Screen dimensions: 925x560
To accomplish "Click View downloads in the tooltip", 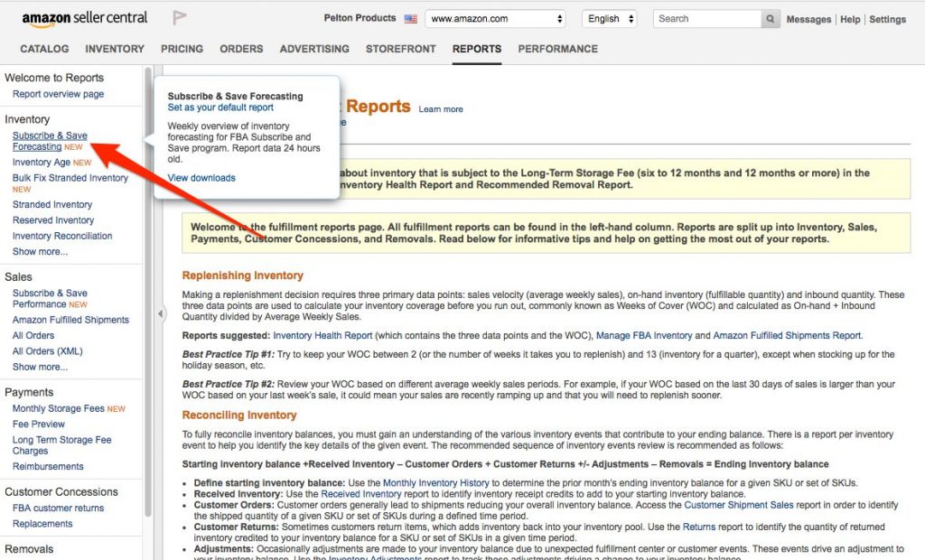I will coord(201,178).
